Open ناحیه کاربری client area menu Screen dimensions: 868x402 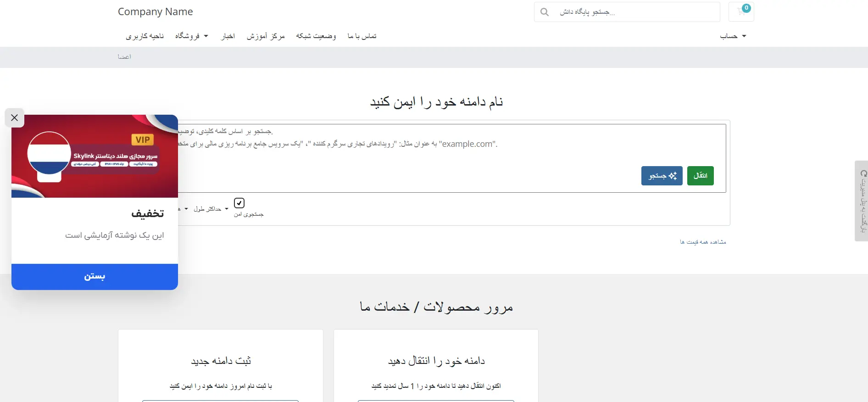click(145, 36)
